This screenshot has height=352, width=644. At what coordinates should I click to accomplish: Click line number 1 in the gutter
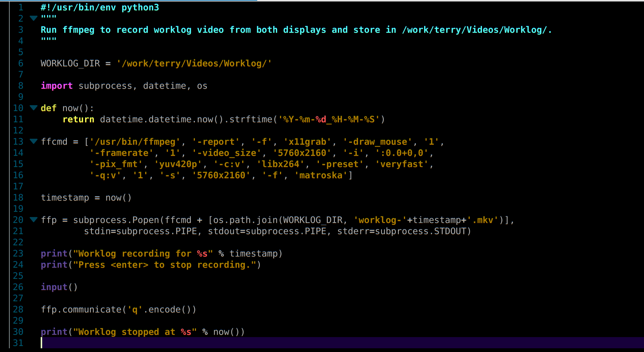[x=21, y=7]
